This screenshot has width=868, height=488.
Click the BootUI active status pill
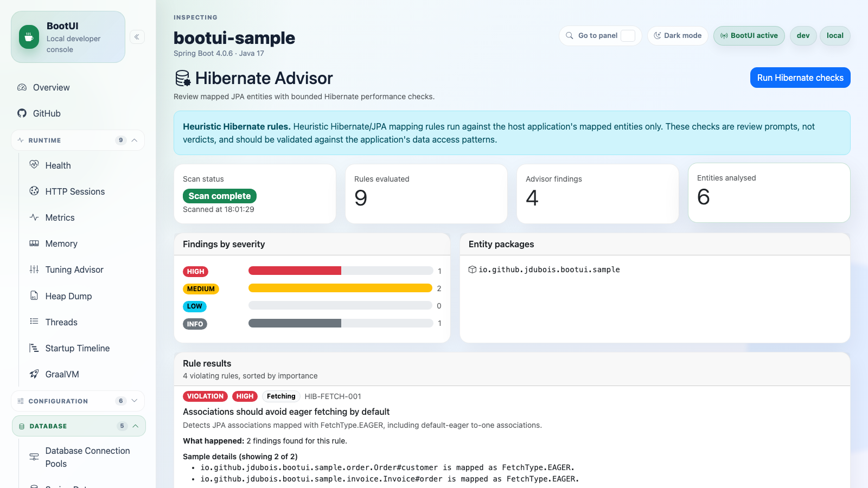tap(749, 36)
